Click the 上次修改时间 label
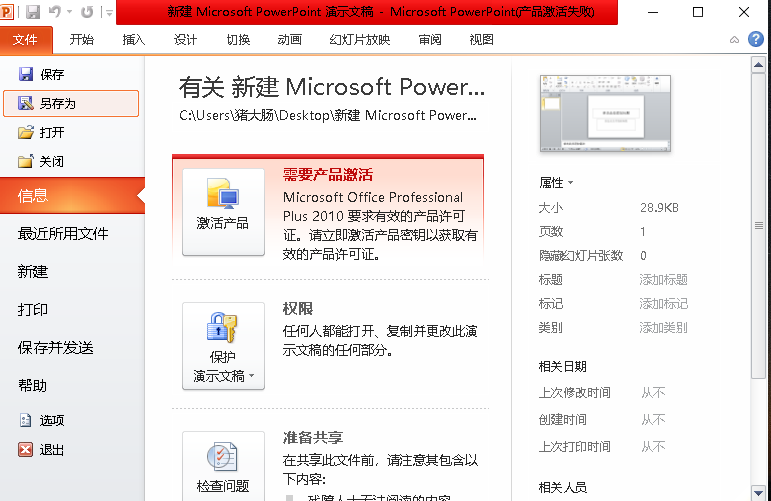Viewport: 771px width, 501px height. pyautogui.click(x=575, y=393)
